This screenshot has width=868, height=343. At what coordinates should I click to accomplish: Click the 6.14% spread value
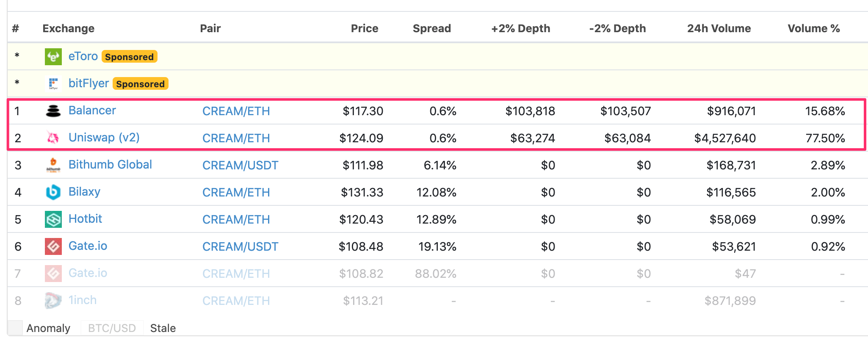(x=440, y=165)
